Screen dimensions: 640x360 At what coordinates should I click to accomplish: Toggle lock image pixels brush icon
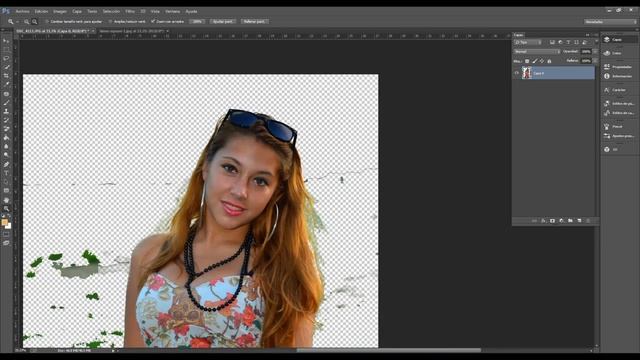[534, 61]
